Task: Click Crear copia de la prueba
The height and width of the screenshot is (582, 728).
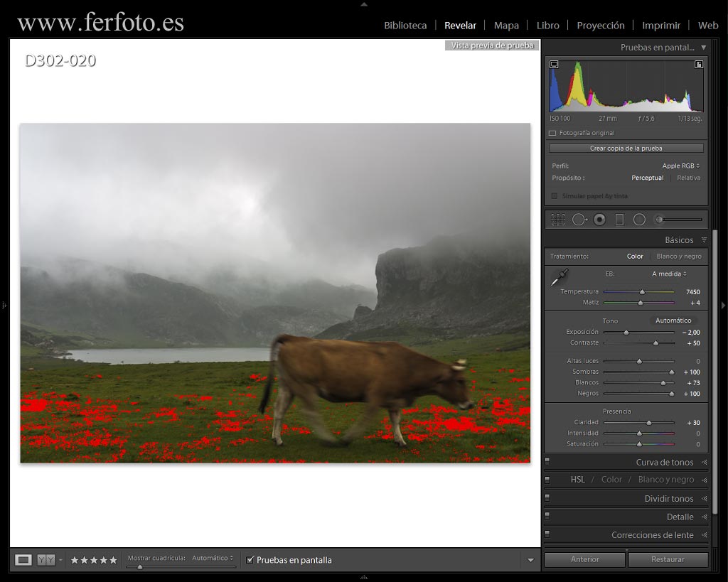Action: coord(626,149)
